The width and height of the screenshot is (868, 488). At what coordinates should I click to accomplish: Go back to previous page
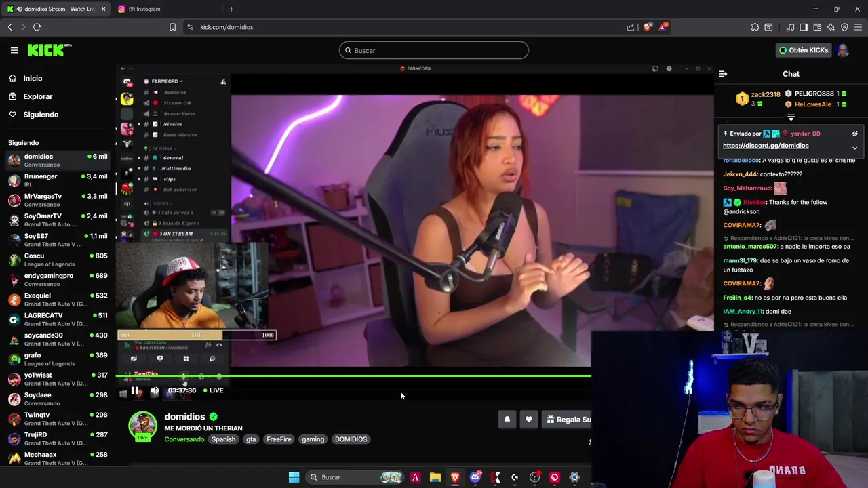tap(9, 27)
